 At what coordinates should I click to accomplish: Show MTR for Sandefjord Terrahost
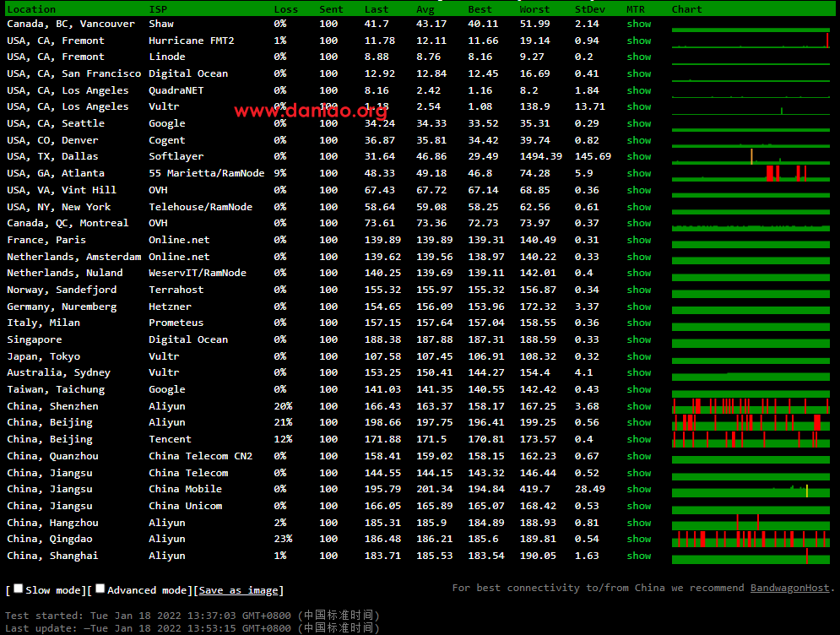pos(639,290)
